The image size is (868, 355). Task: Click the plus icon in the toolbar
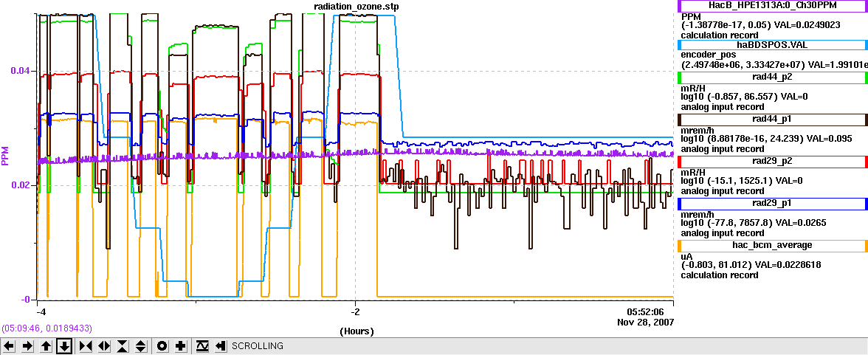coord(180,346)
